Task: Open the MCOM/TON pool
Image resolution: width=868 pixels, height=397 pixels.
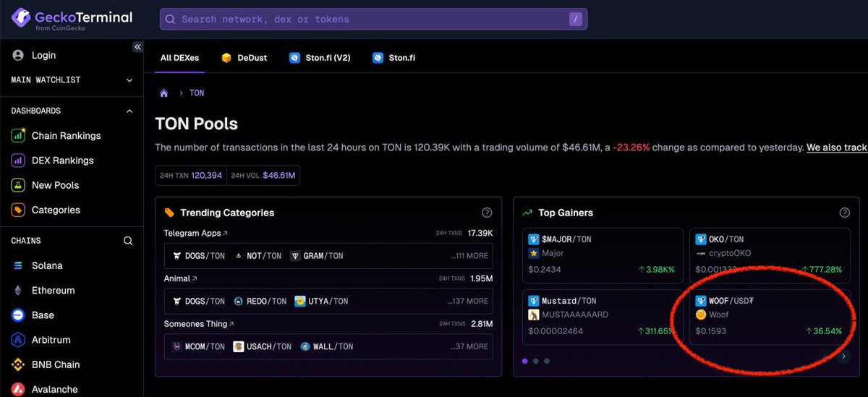Action: tap(199, 346)
